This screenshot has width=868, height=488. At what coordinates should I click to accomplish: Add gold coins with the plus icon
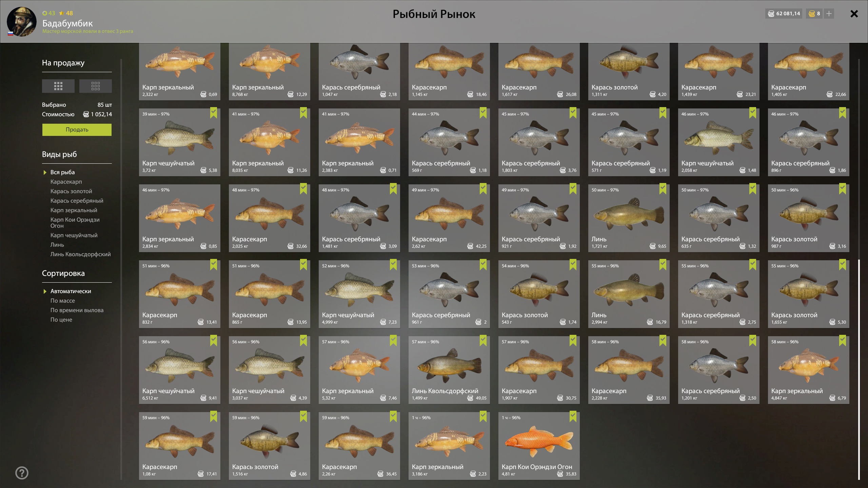(829, 14)
